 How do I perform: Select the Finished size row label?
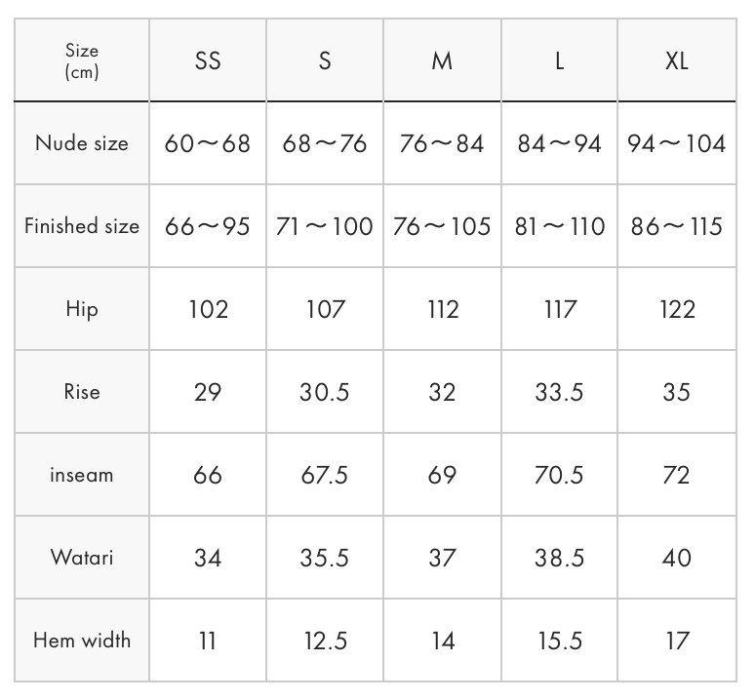[82, 226]
